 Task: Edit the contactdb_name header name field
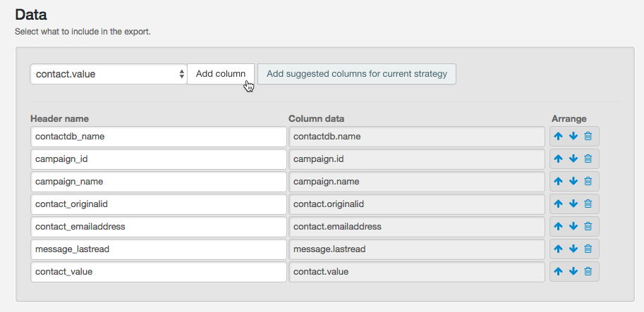pos(158,137)
